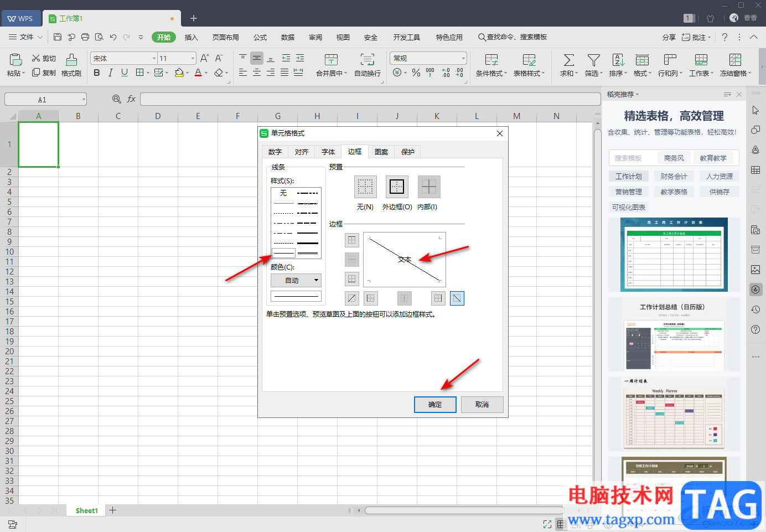Open the border color (自动) dropdown
Viewport: 766px width, 532px height.
[x=296, y=280]
